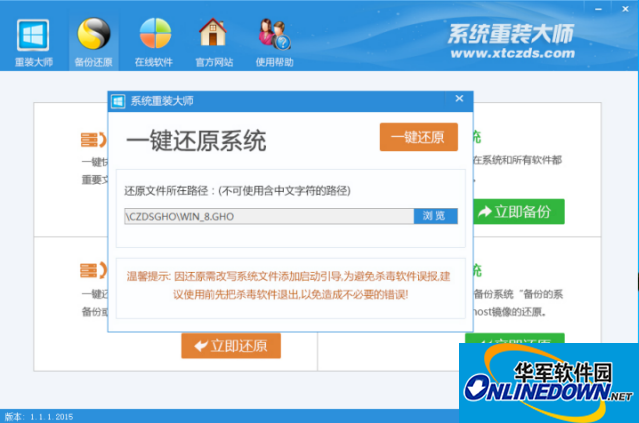Click the 重装大师 label in the toolbar
Image resolution: width=639 pixels, height=423 pixels.
[34, 62]
